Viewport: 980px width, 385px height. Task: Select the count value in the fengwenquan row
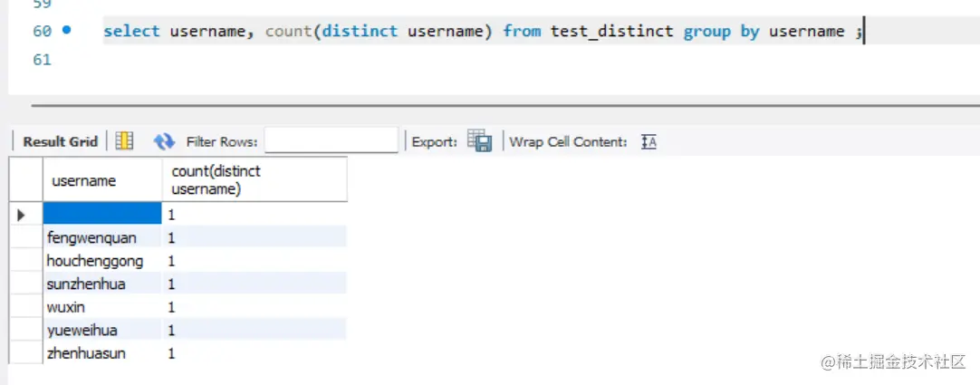click(x=255, y=237)
